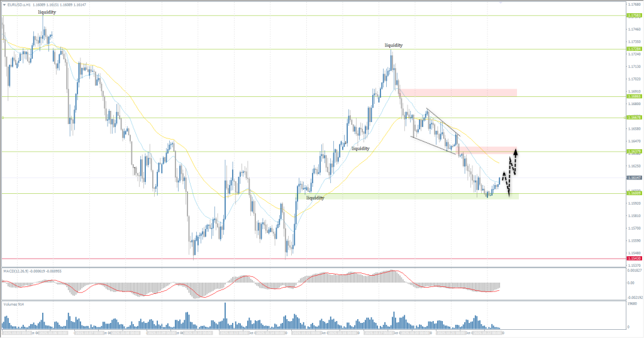
Task: Select the red 1.15430 price label
Action: (x=633, y=258)
